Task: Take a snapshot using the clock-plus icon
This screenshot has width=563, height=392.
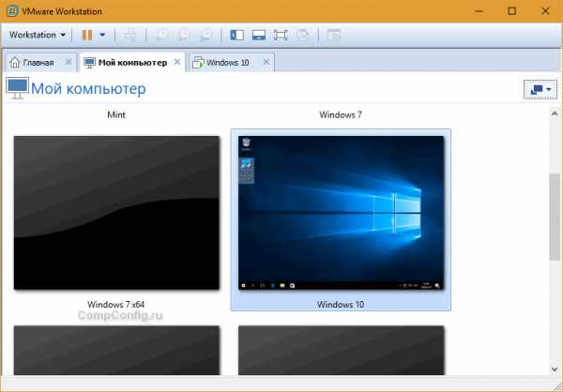Action: [161, 35]
